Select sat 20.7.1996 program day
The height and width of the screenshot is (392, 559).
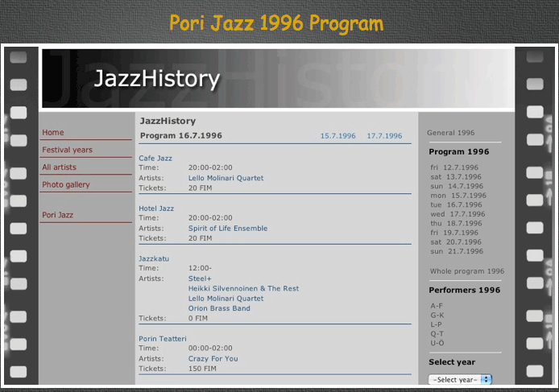pos(456,242)
